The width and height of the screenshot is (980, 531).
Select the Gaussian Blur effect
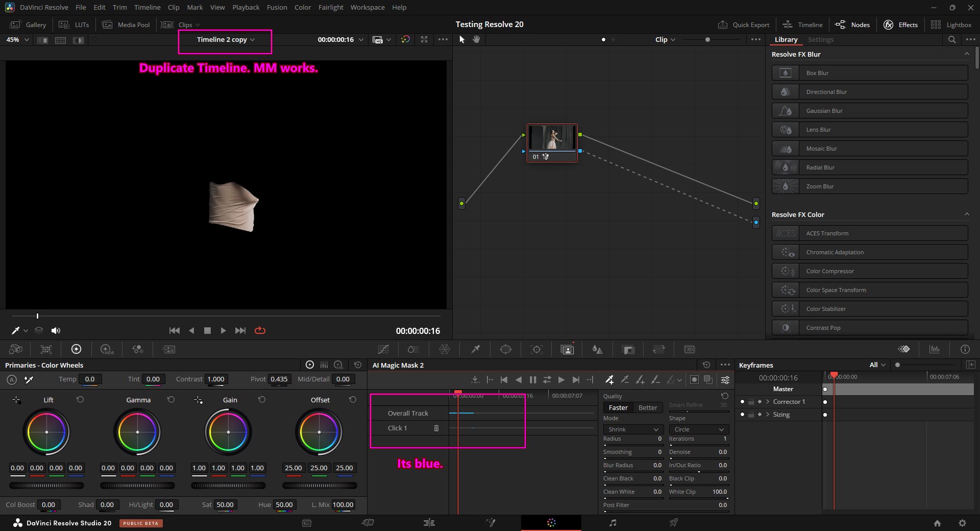[x=870, y=111]
